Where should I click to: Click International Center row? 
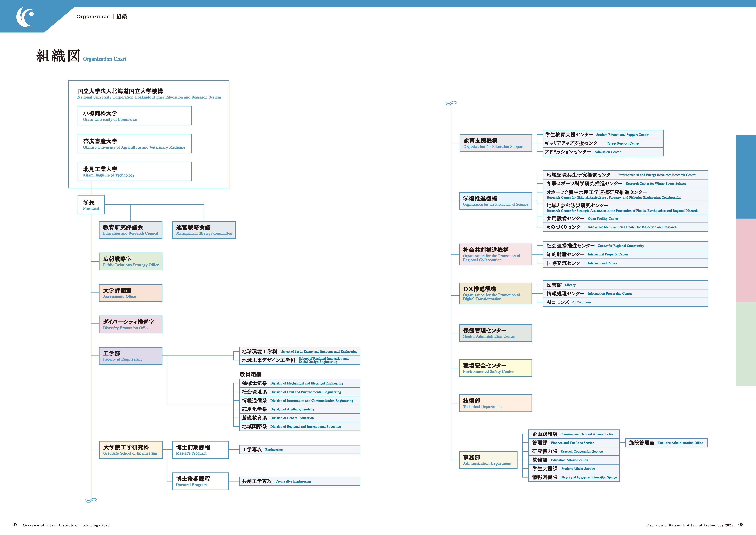pyautogui.click(x=625, y=263)
